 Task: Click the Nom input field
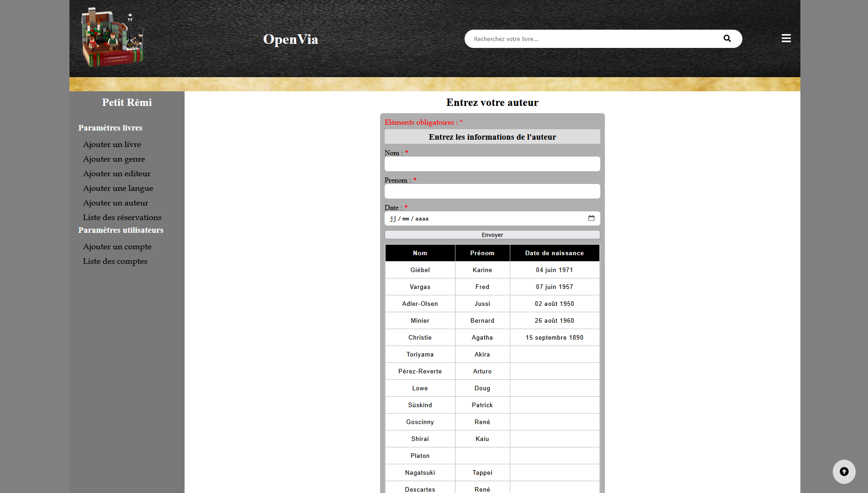click(492, 164)
